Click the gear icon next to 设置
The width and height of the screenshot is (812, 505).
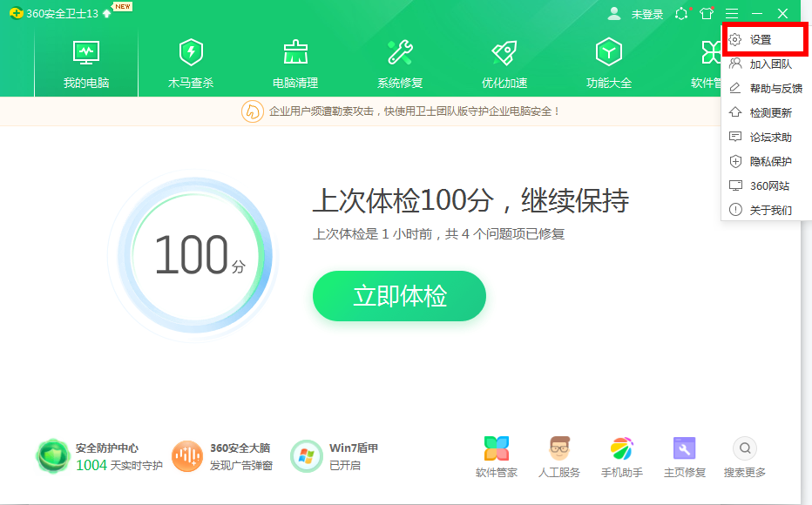(x=734, y=39)
